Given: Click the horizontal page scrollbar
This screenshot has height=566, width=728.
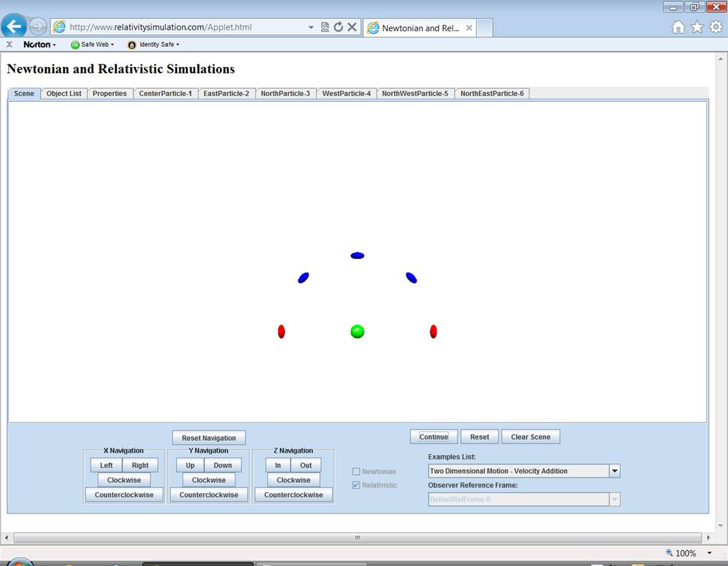Looking at the screenshot, I should [x=357, y=538].
